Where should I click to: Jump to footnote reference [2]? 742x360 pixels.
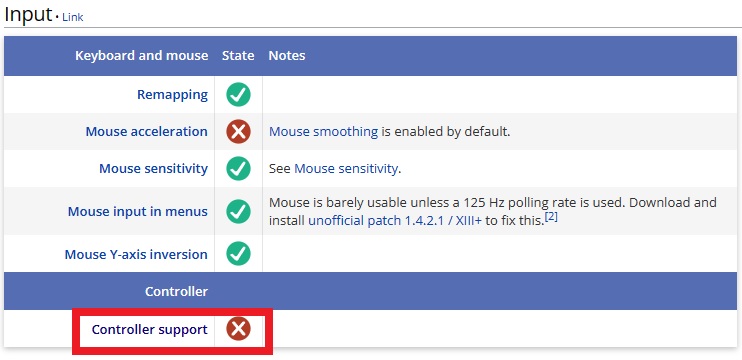tap(551, 218)
